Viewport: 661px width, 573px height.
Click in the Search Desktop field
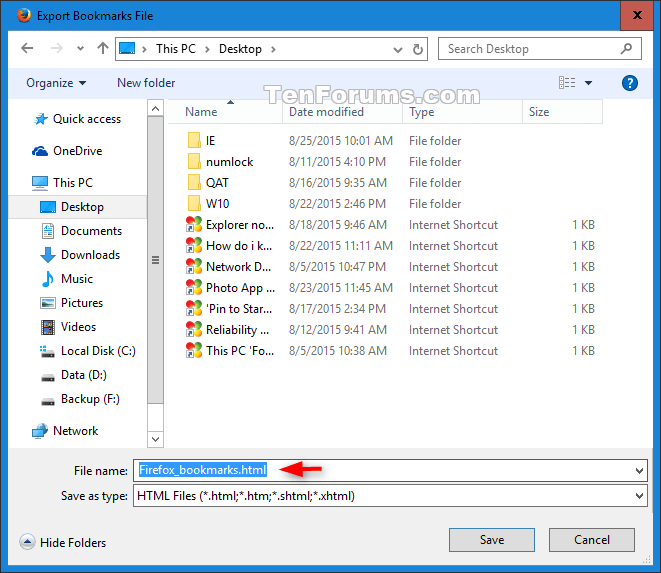tap(540, 49)
